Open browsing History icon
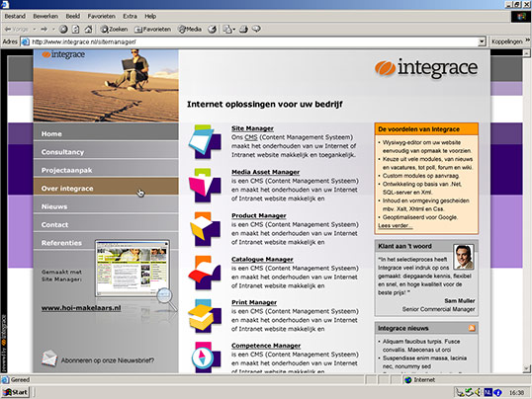 coord(212,30)
